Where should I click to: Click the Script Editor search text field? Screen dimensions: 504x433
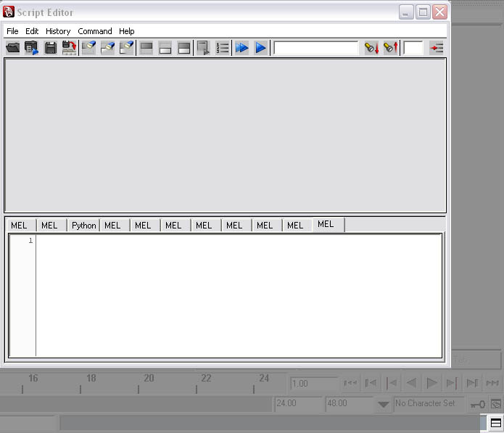tap(316, 48)
